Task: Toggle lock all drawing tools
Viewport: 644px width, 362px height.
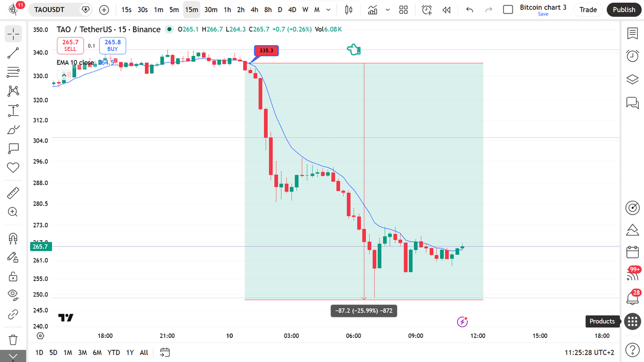Action: 13,276
